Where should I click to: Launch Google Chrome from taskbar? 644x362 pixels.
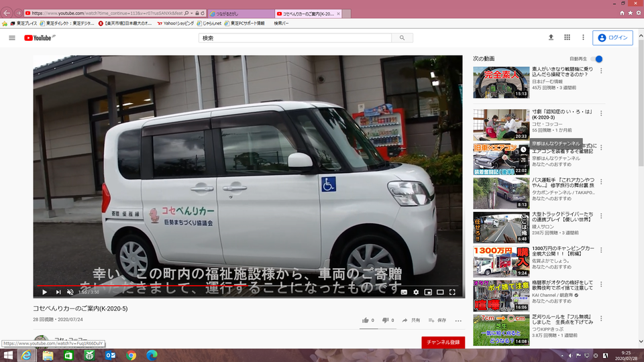(x=131, y=355)
